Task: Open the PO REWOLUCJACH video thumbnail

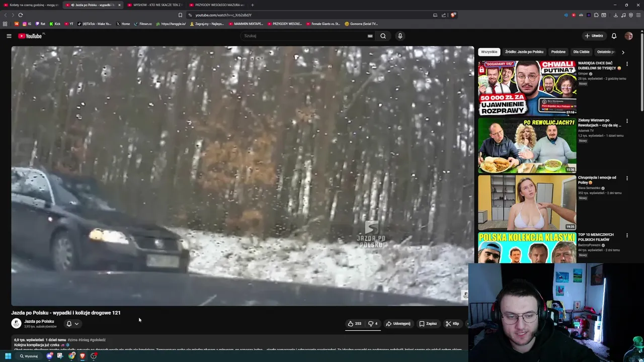Action: pos(527,145)
